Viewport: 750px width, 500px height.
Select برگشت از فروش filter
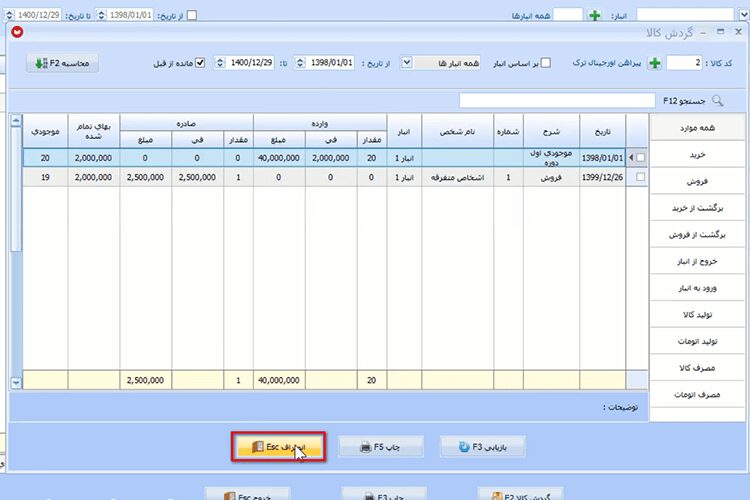pyautogui.click(x=697, y=234)
